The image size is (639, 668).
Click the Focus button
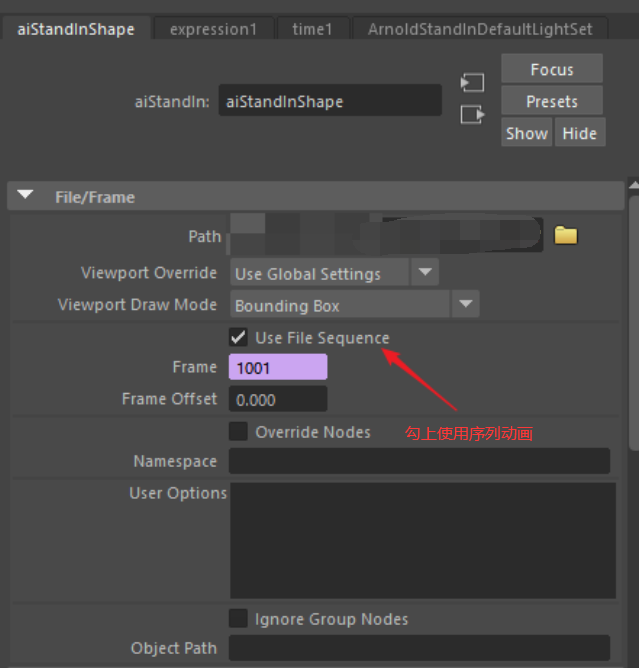pyautogui.click(x=552, y=70)
